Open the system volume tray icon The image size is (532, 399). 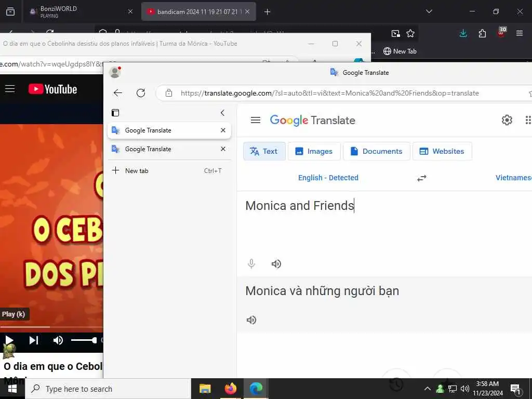pyautogui.click(x=464, y=389)
